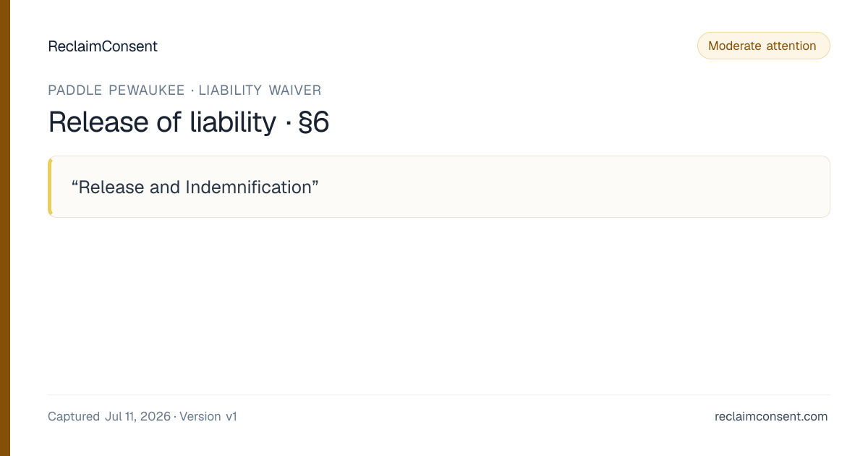868x456 pixels.
Task: Select the Jul 11, 2026 capture date
Action: click(x=137, y=417)
